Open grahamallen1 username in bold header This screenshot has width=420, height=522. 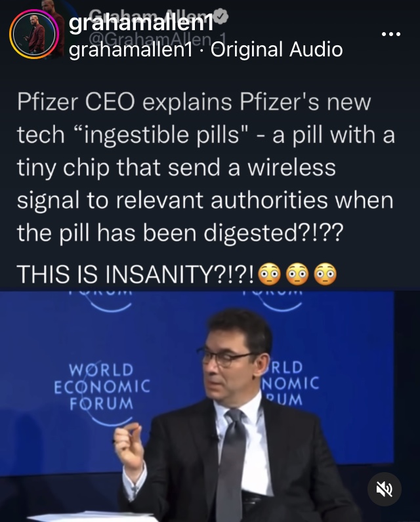(x=141, y=23)
